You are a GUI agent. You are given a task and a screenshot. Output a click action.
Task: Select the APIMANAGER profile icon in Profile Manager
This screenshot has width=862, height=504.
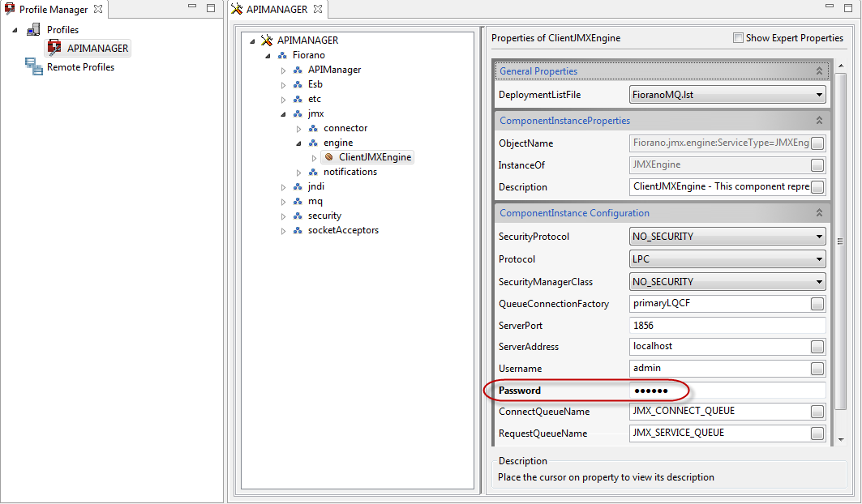(54, 48)
